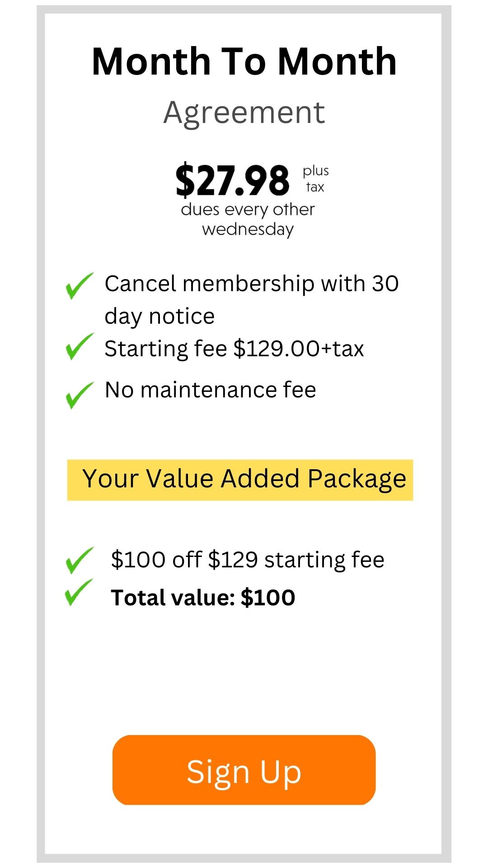Click the checkmark next to $100 off
This screenshot has width=488, height=868.
tap(79, 560)
